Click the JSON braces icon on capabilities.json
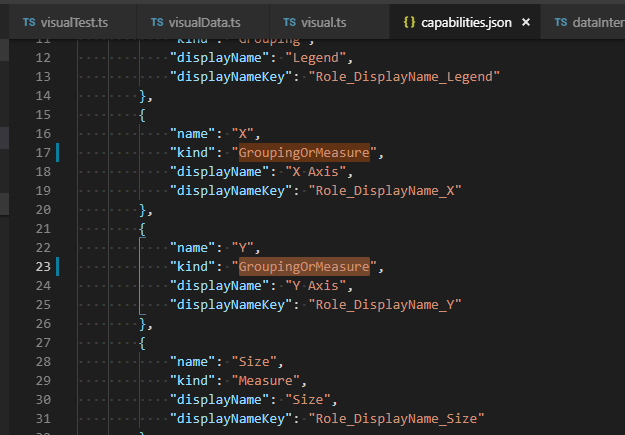The image size is (625, 435). (409, 22)
